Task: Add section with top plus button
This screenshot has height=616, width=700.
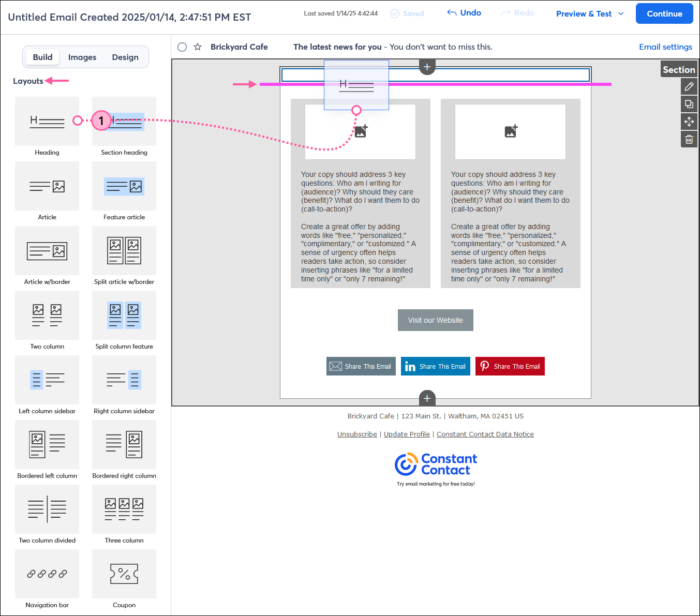Action: [x=427, y=67]
